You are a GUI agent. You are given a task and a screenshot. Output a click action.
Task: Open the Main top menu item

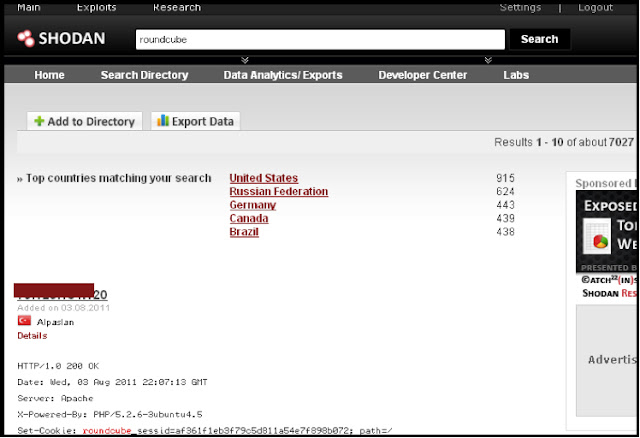click(x=29, y=7)
